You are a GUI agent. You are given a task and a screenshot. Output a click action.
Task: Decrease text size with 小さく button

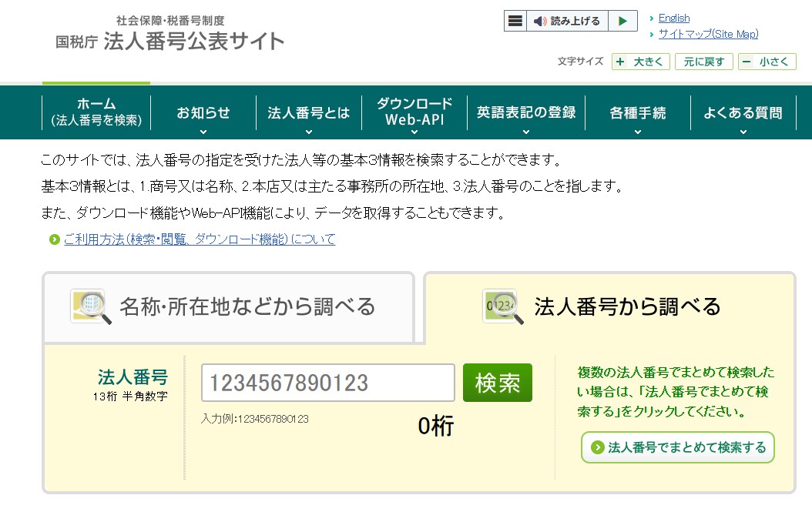tap(767, 62)
